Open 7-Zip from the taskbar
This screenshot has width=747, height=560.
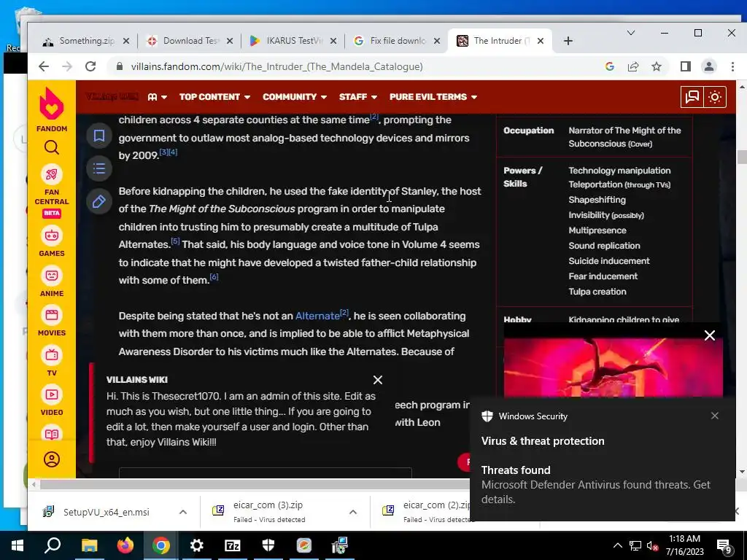coord(233,545)
